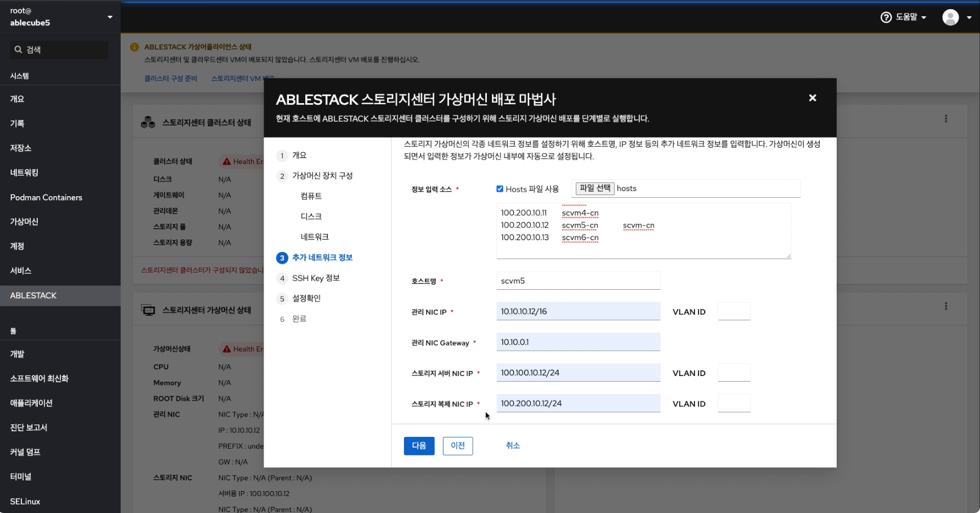
Task: Go to wizard step 5 설정확인
Action: point(306,298)
